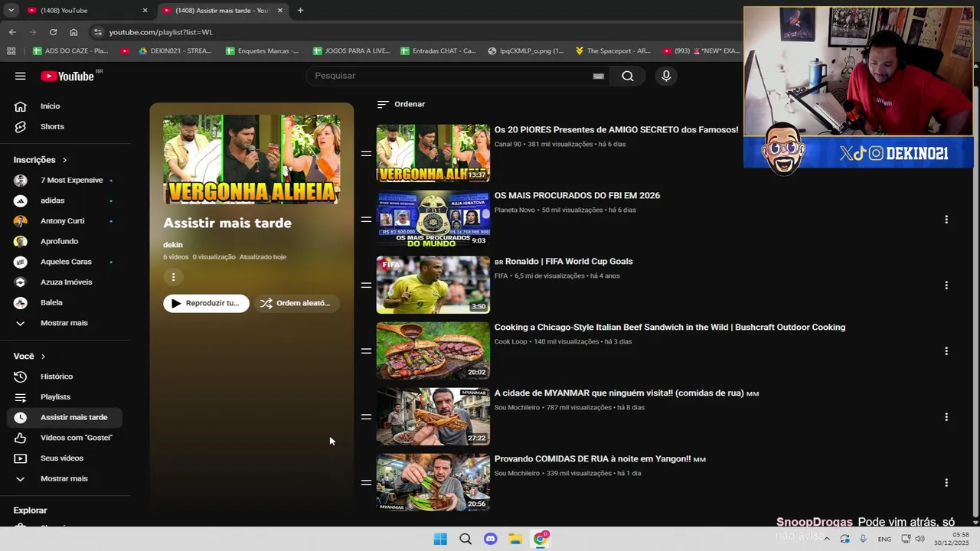The height and width of the screenshot is (551, 980).
Task: Expand the Você section arrow
Action: tap(43, 357)
